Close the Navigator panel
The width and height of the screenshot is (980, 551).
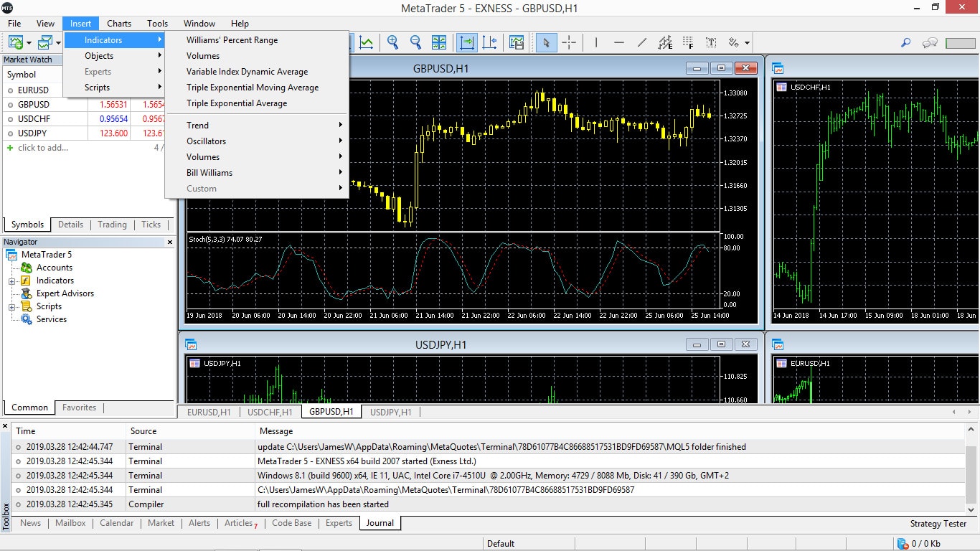[170, 242]
